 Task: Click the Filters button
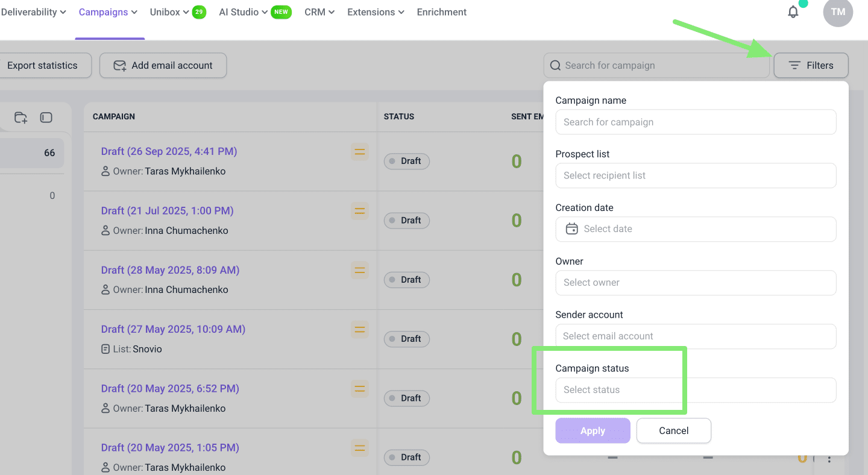coord(811,66)
